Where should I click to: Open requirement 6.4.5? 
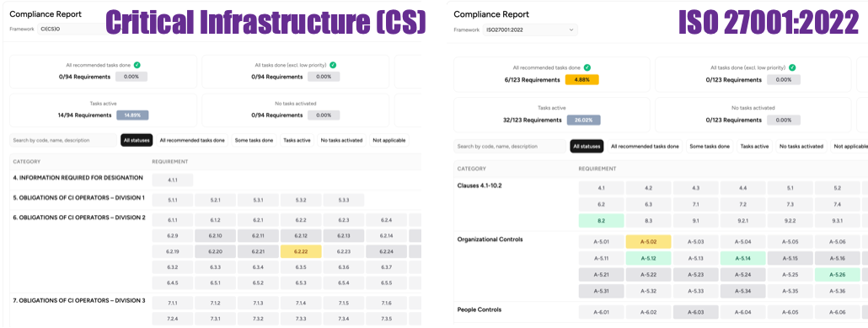tap(173, 283)
